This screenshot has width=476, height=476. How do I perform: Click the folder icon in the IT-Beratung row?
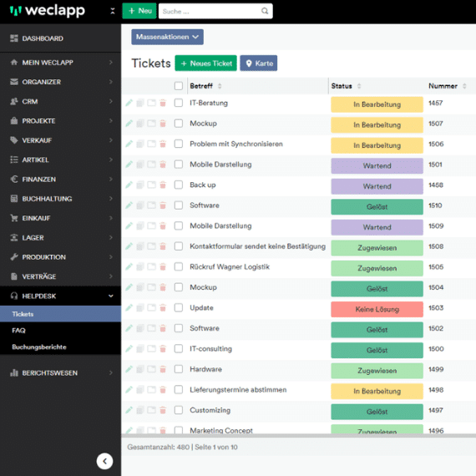(151, 103)
